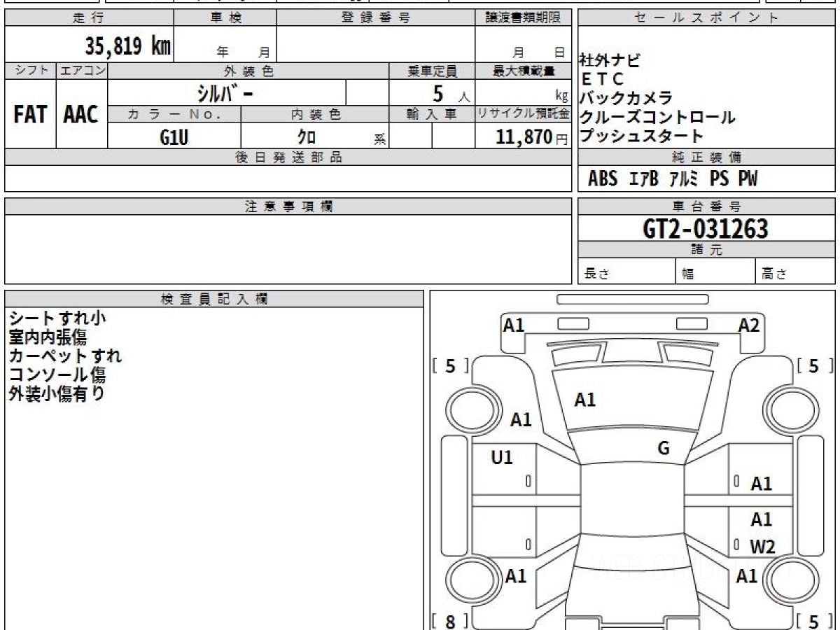The image size is (840, 630).
Task: Click the カラーNo. header
Action: pyautogui.click(x=174, y=114)
